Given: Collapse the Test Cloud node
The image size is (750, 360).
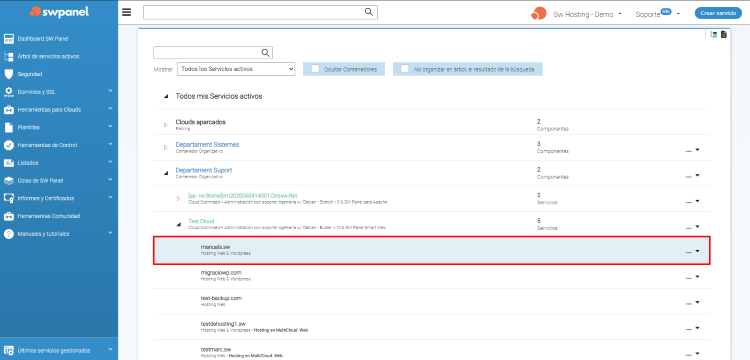Looking at the screenshot, I should click(178, 224).
